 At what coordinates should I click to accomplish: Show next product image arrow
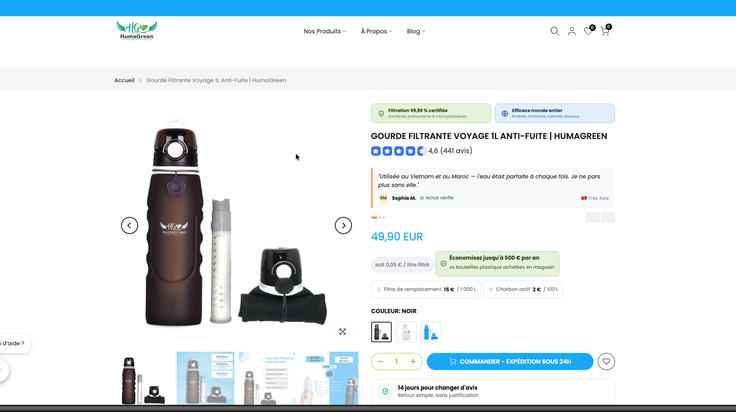click(343, 226)
